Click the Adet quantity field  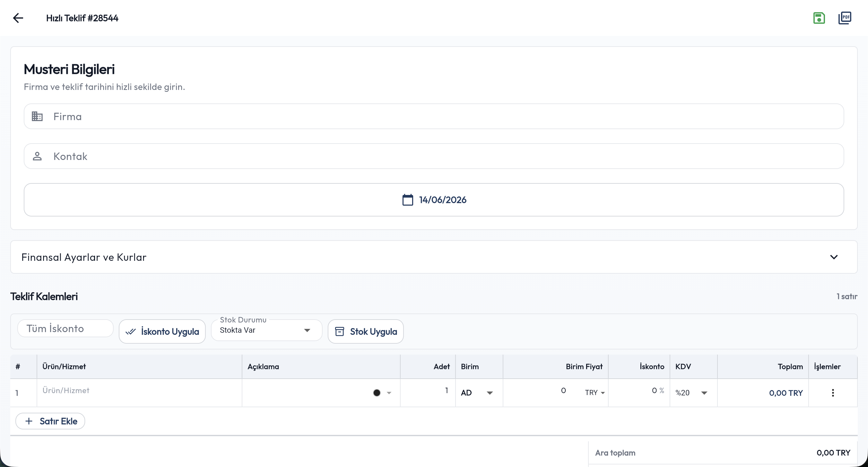[x=428, y=391]
